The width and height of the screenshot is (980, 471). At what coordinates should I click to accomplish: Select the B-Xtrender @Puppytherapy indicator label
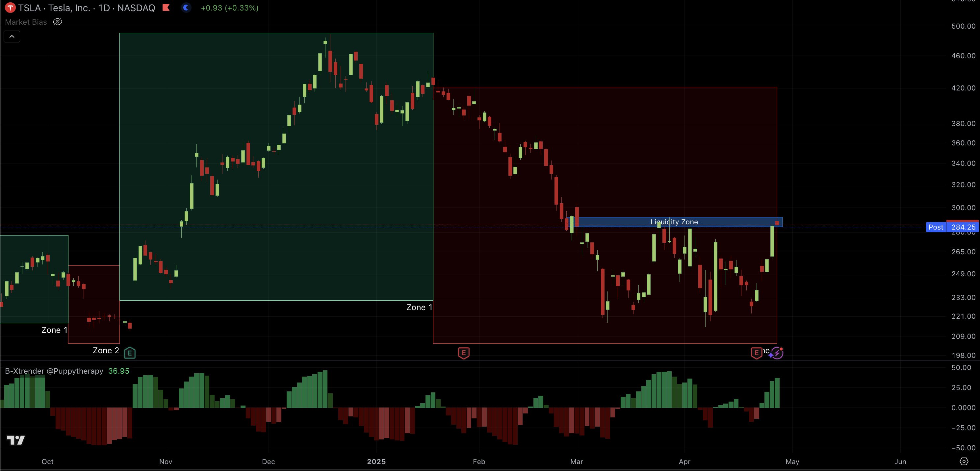coord(54,371)
